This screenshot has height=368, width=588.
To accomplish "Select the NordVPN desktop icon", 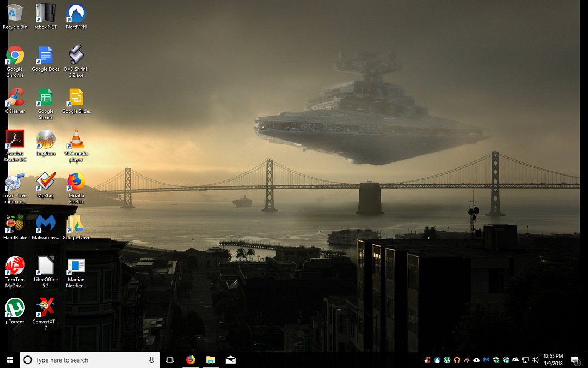I will (76, 13).
